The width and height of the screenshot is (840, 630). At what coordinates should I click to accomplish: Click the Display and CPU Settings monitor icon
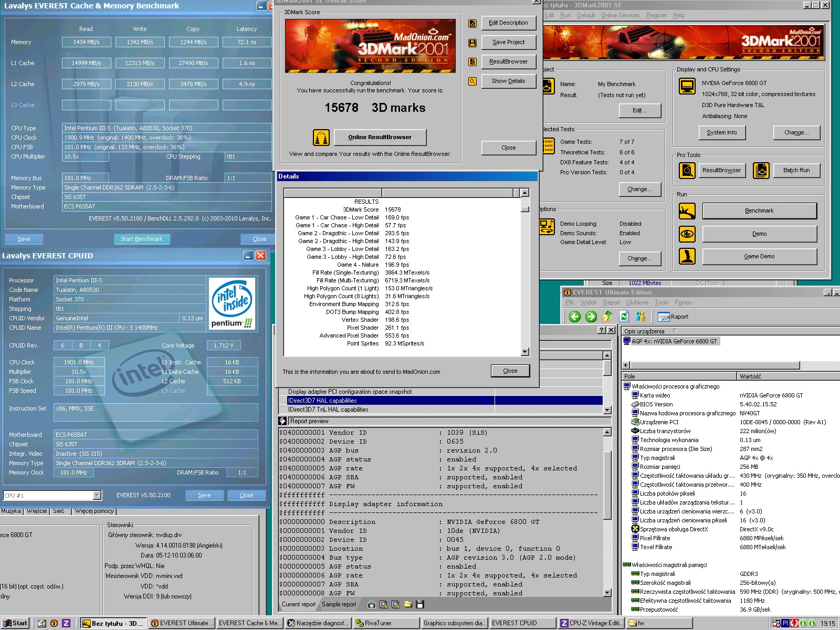click(687, 86)
